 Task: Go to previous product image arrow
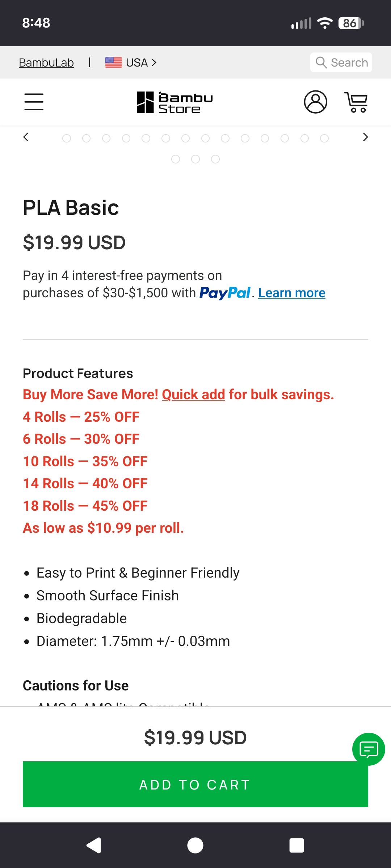26,137
